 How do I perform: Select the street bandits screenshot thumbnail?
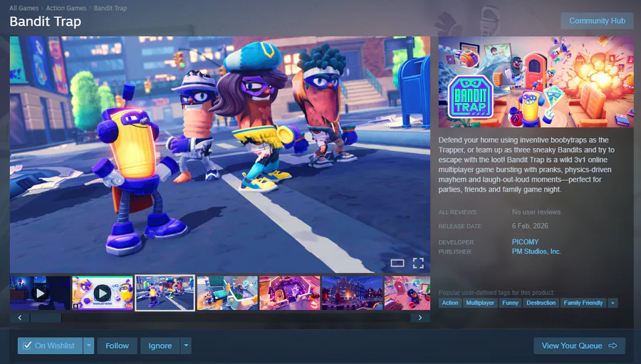click(165, 293)
